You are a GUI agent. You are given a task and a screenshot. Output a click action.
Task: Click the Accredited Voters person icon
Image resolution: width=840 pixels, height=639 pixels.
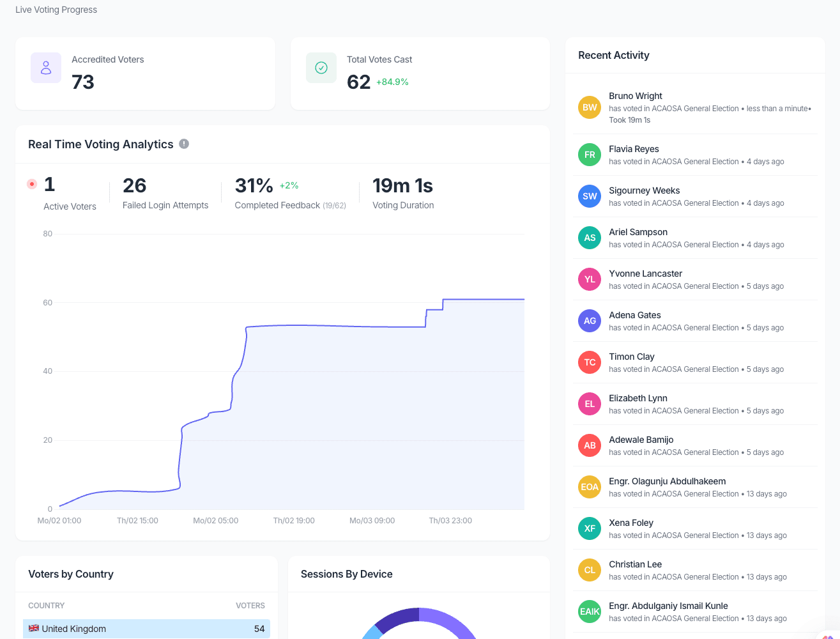(45, 67)
